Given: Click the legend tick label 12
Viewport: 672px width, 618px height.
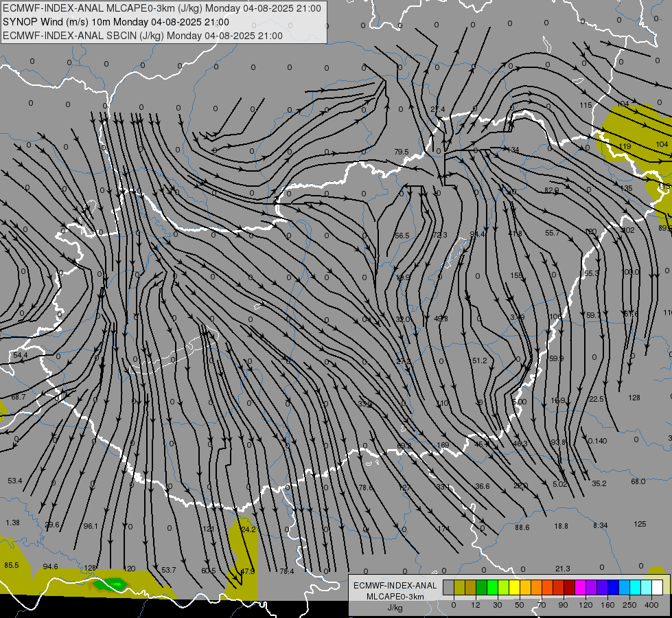Looking at the screenshot, I should click(476, 605).
